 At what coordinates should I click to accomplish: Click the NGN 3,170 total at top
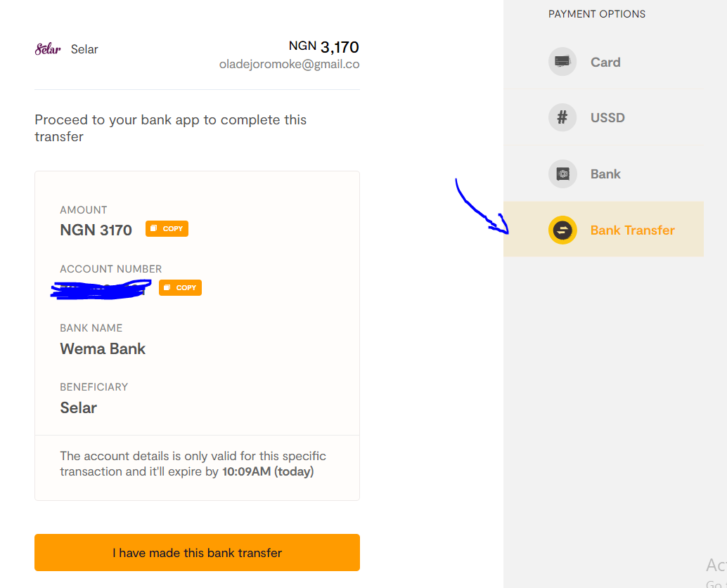323,47
